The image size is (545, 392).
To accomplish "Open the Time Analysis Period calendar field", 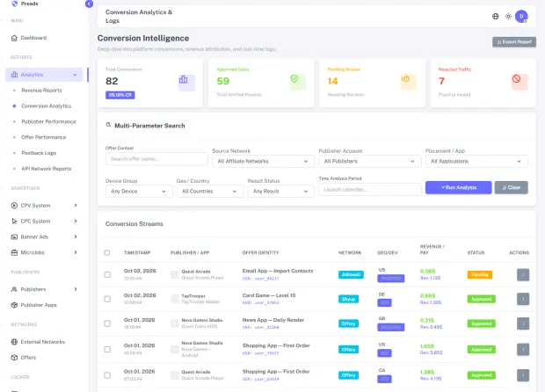I will point(370,189).
